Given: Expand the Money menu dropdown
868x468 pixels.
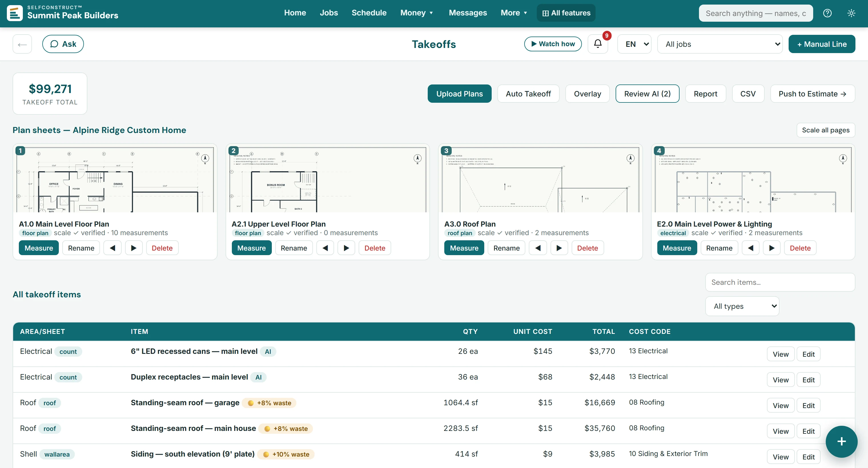Looking at the screenshot, I should coord(417,13).
